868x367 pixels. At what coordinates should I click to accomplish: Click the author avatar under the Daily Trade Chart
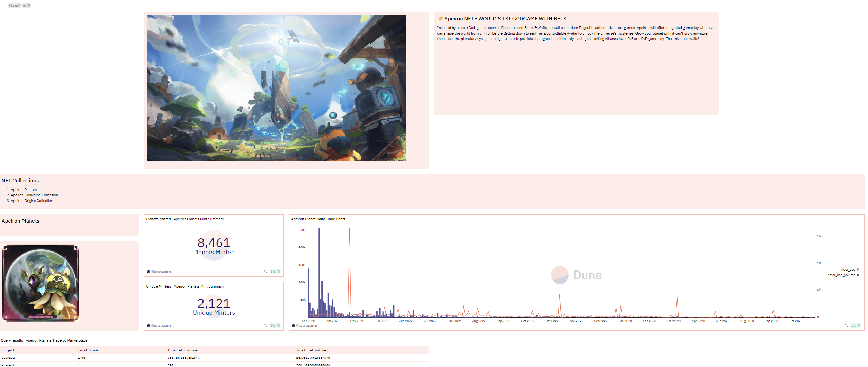293,325
